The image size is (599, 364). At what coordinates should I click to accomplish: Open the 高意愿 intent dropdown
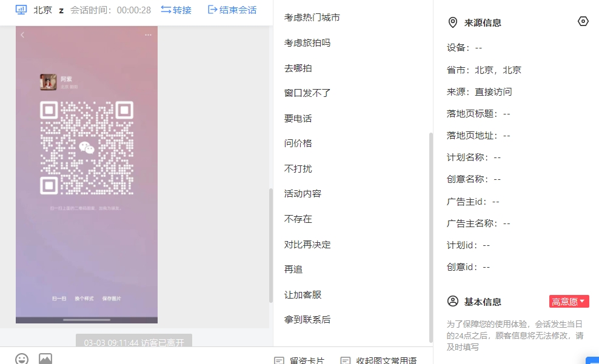click(569, 302)
